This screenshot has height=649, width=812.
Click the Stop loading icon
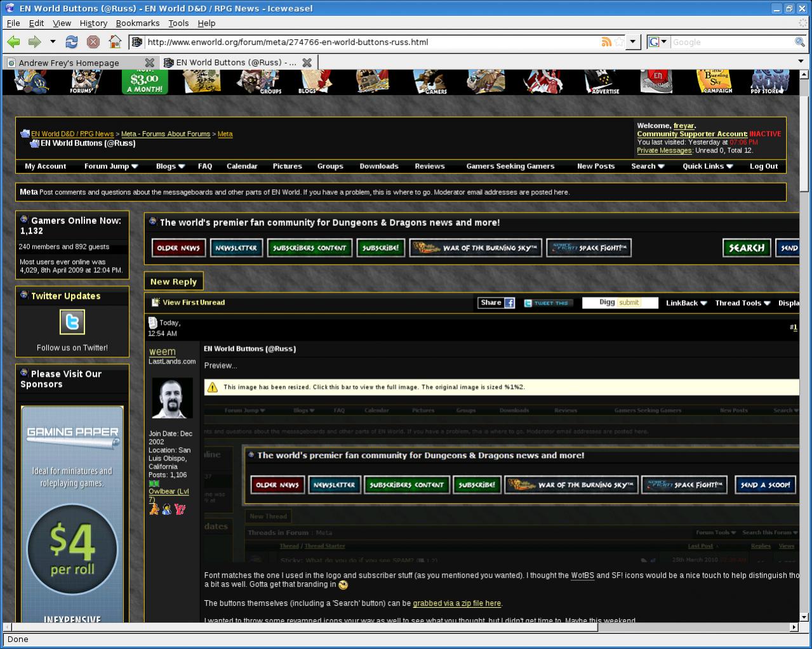(93, 42)
